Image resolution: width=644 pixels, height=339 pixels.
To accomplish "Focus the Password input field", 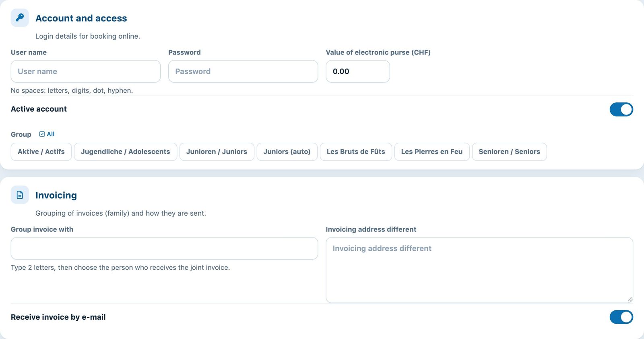I will point(243,71).
